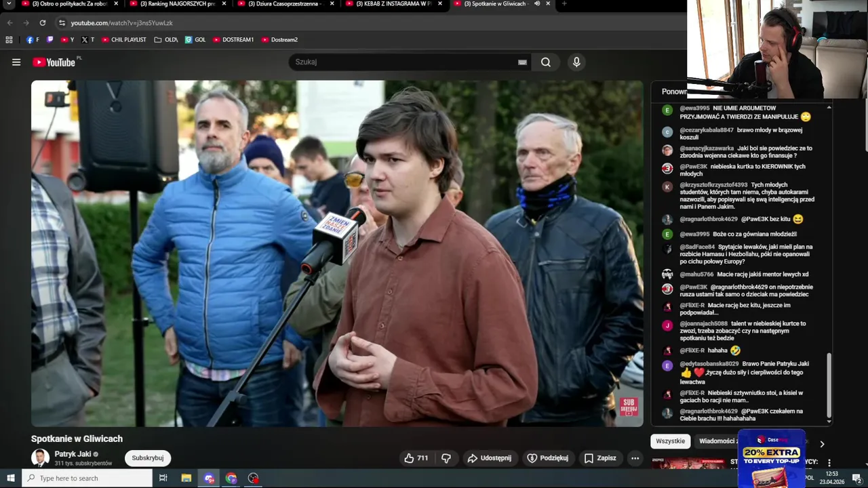This screenshot has height=488, width=868.
Task: Start voice search with the microphone icon
Action: click(576, 62)
